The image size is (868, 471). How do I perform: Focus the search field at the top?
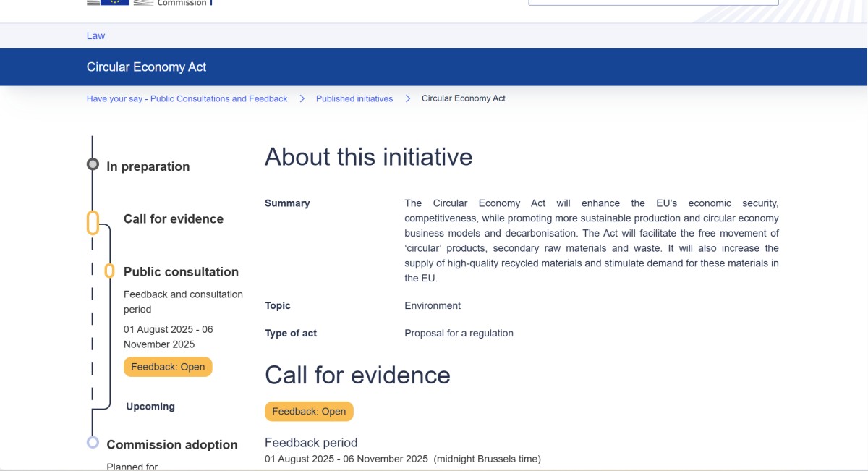[x=652, y=3]
